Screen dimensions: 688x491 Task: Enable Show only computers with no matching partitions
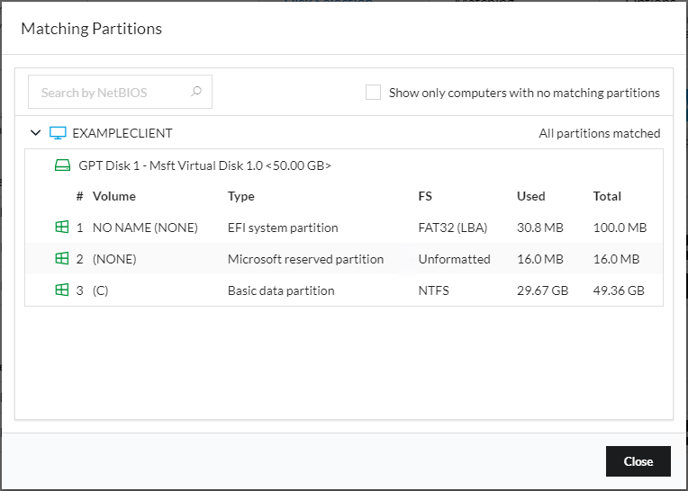click(x=373, y=93)
